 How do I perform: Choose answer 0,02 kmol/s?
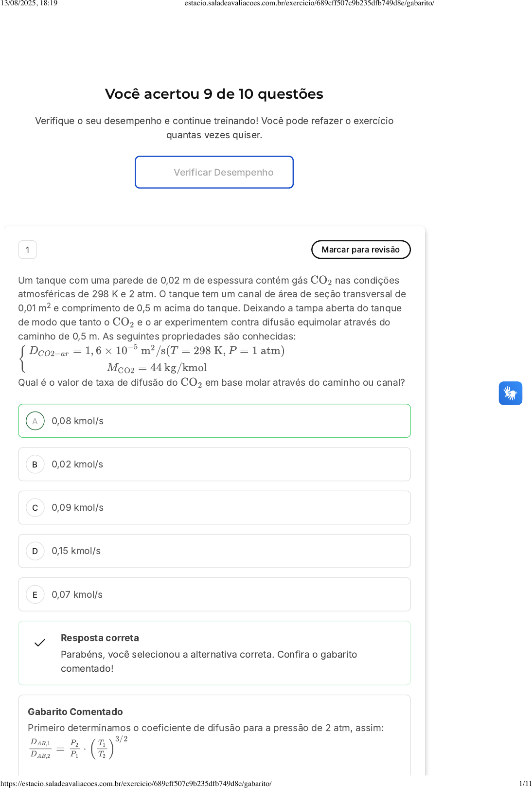pyautogui.click(x=214, y=464)
